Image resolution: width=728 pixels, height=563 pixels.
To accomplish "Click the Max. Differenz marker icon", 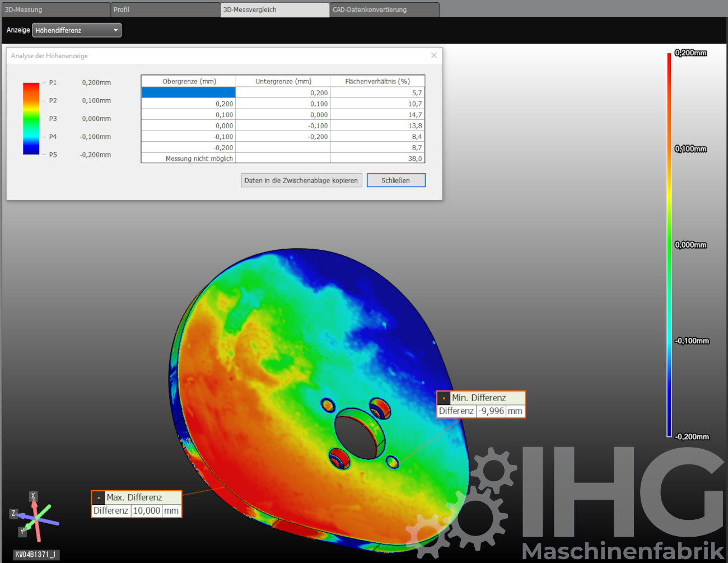I will point(99,497).
